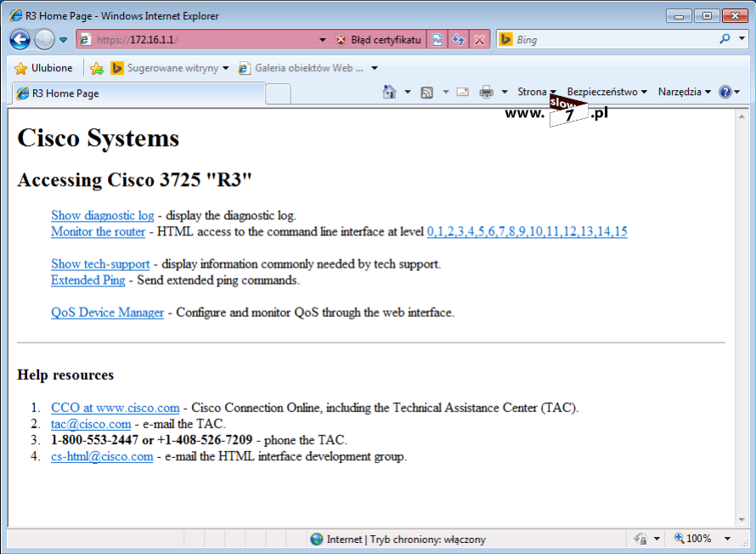Click the tac@cisco.com email link
Screen dimensions: 756x554
[91, 424]
